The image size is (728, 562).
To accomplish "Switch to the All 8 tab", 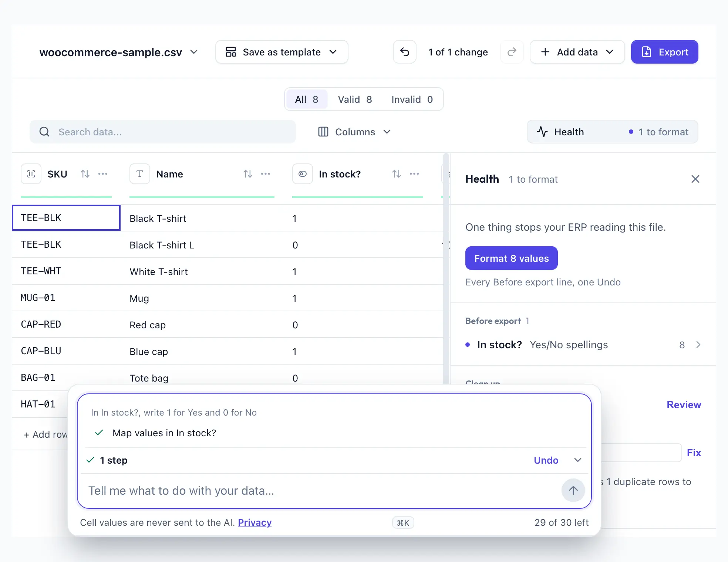I will tap(307, 99).
